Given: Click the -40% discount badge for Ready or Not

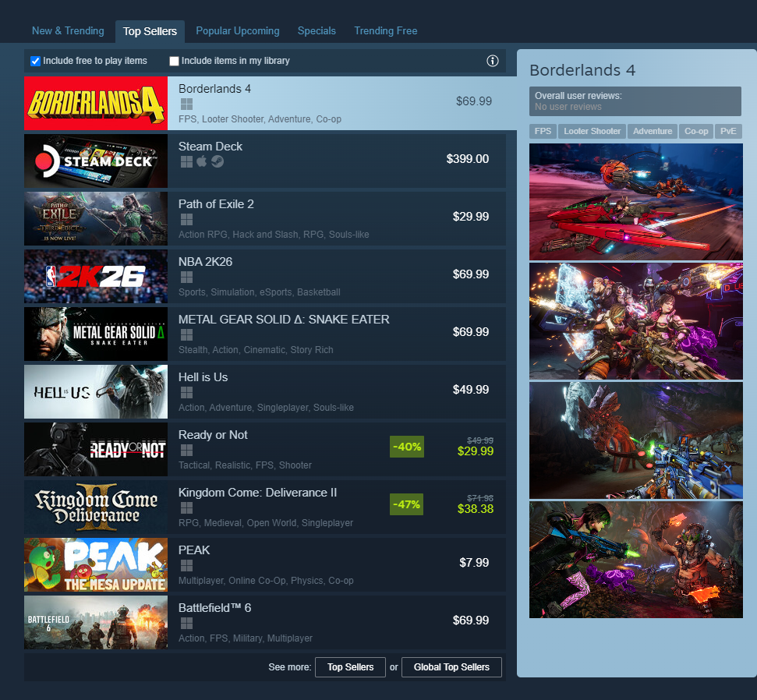Looking at the screenshot, I should pos(407,447).
